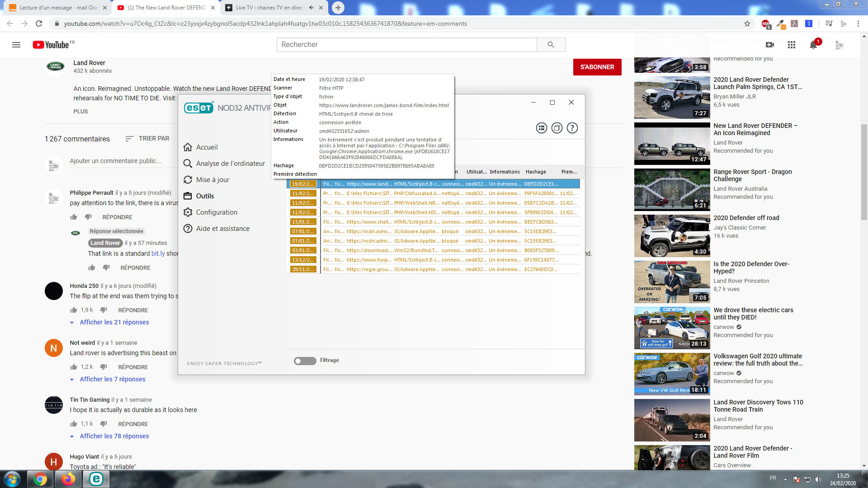Open Firefox from the Windows taskbar
868x488 pixels.
(68, 479)
